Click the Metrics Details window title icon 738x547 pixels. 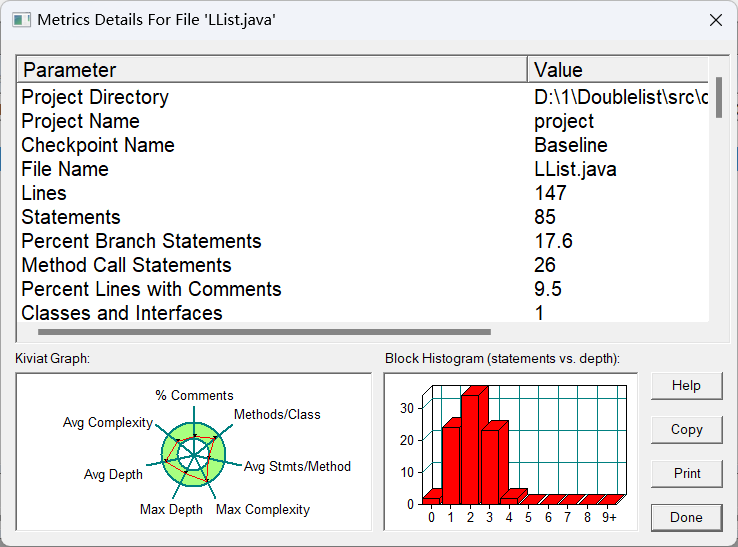[x=21, y=20]
